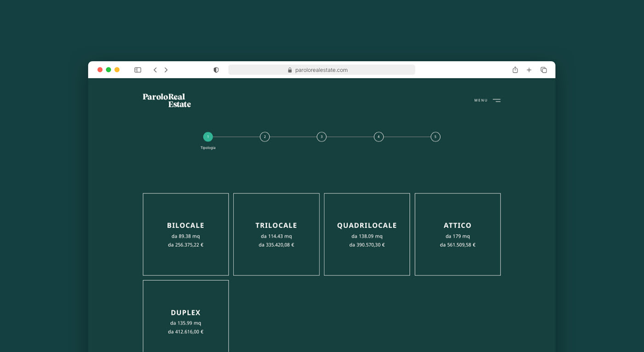The height and width of the screenshot is (352, 644).
Task: Click the parolorealestate.com address bar
Action: (322, 70)
